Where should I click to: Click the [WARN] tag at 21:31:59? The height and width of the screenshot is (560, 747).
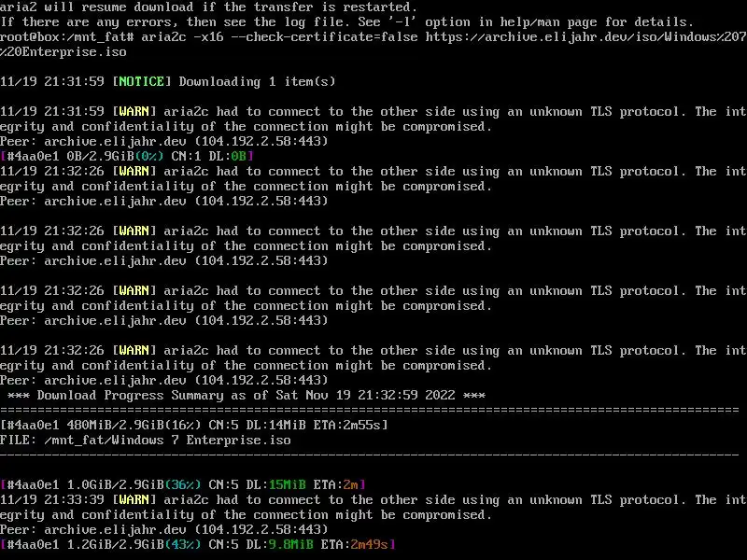click(134, 111)
